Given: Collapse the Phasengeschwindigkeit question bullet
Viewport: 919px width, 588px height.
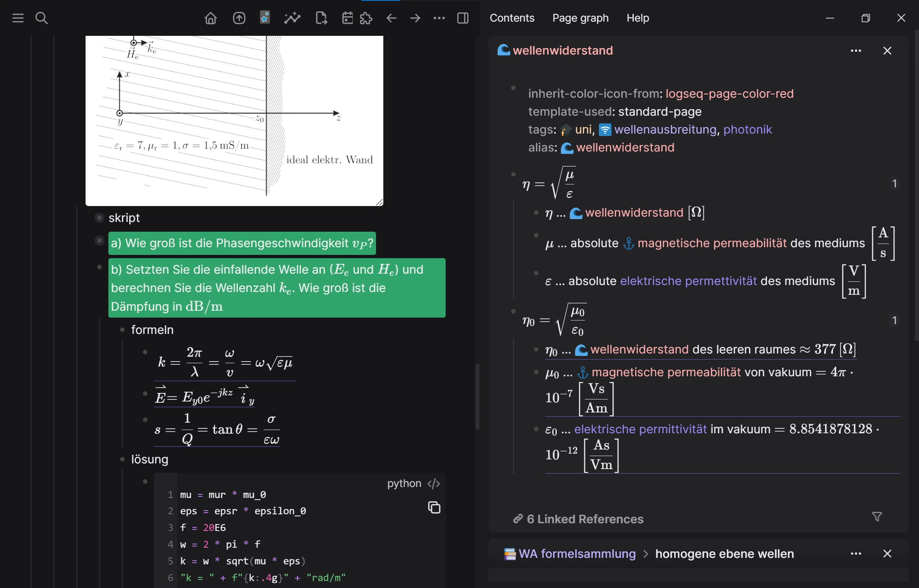Looking at the screenshot, I should pyautogui.click(x=99, y=241).
